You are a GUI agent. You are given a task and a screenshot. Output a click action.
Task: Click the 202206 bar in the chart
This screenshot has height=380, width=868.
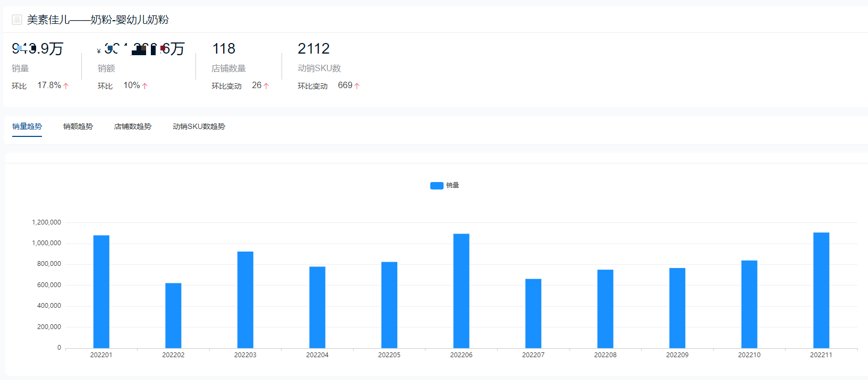coord(461,291)
